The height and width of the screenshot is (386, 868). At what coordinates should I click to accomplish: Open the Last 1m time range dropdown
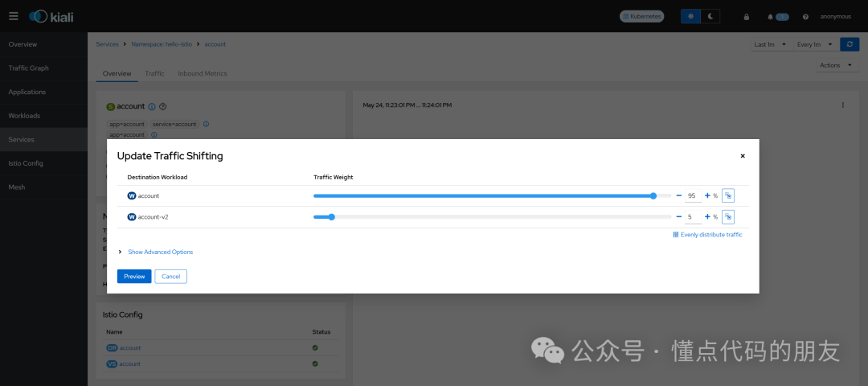click(x=770, y=44)
